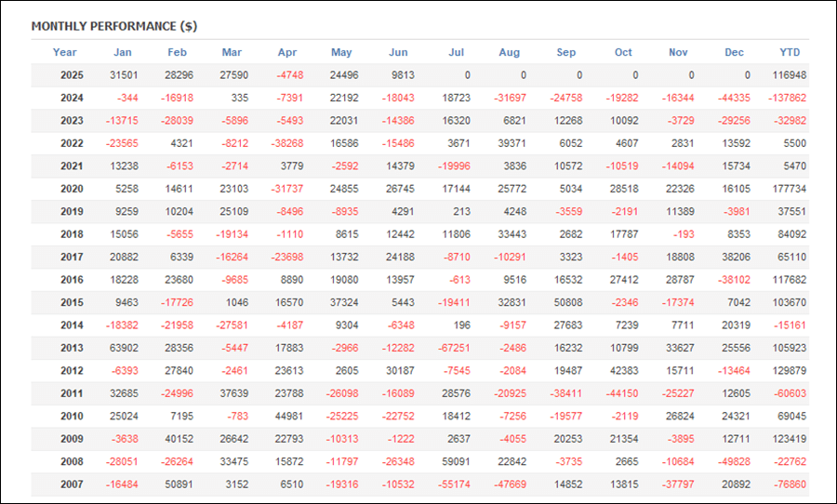837x504 pixels.
Task: Click the Mar column header
Action: (232, 52)
